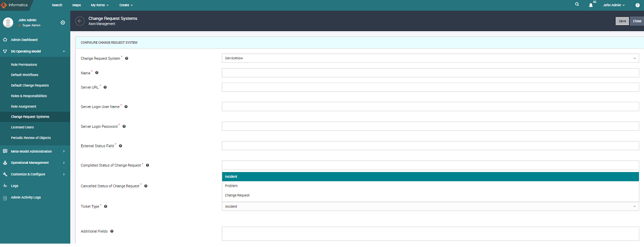Image resolution: width=644 pixels, height=247 pixels.
Task: Show help for Server Login User Name
Action: point(126,106)
